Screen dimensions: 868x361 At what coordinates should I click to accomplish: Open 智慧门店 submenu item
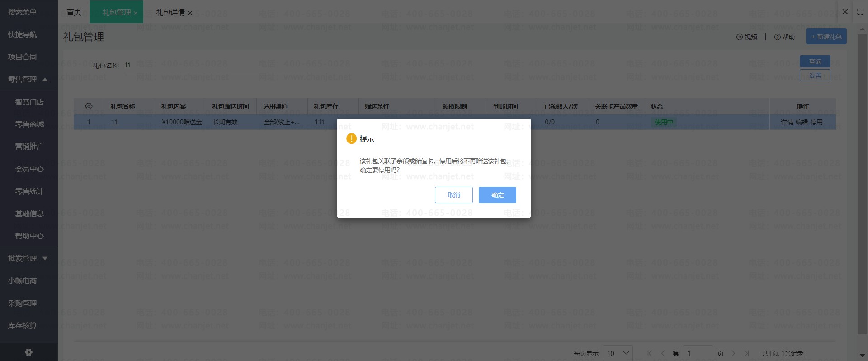[x=29, y=102]
